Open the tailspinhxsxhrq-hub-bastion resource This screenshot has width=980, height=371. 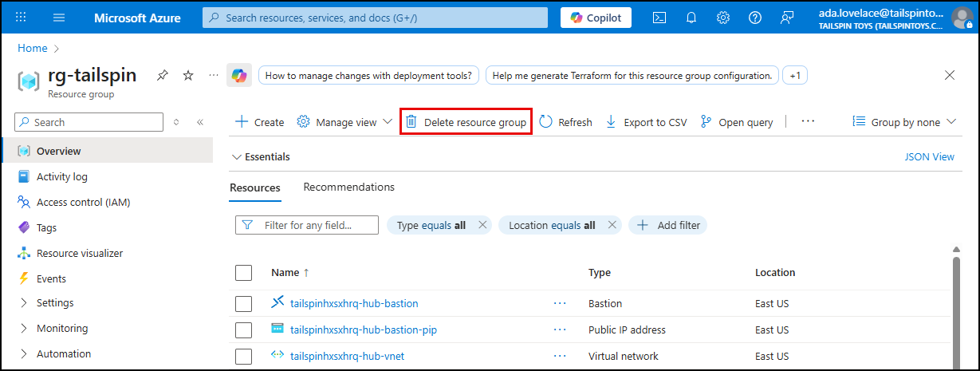[354, 303]
